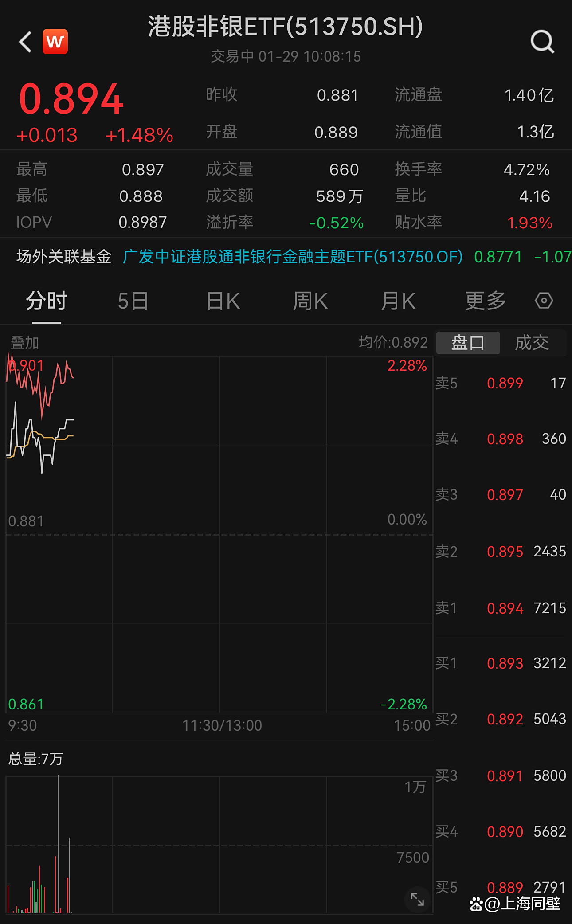The height and width of the screenshot is (924, 572).
Task: Tap the 最高 value 0.897
Action: (x=143, y=170)
